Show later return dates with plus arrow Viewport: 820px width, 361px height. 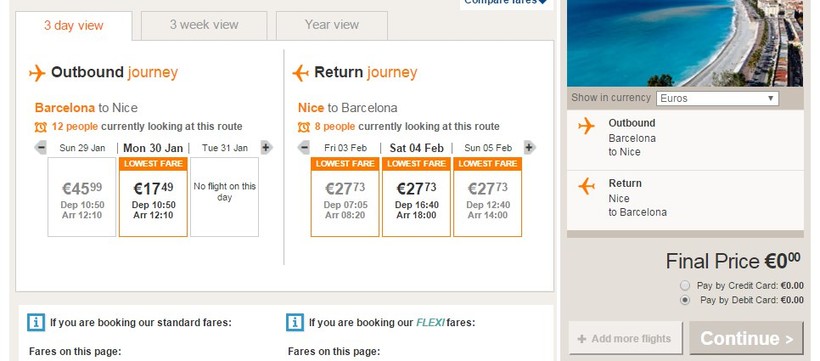[529, 148]
